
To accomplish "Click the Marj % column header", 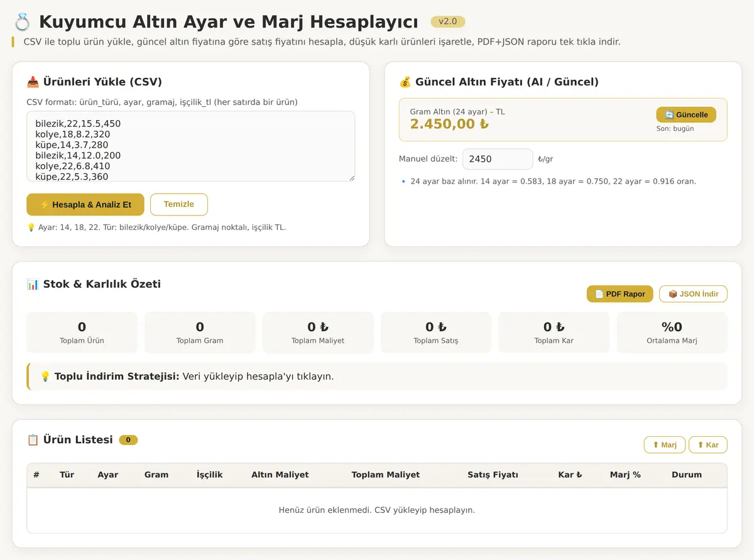I will coord(625,475).
